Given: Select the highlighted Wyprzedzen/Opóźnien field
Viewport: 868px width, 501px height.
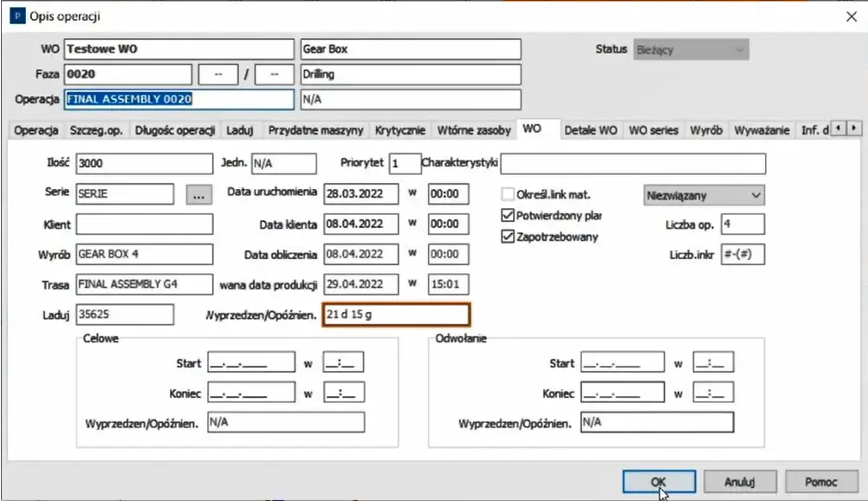Looking at the screenshot, I should 396,314.
